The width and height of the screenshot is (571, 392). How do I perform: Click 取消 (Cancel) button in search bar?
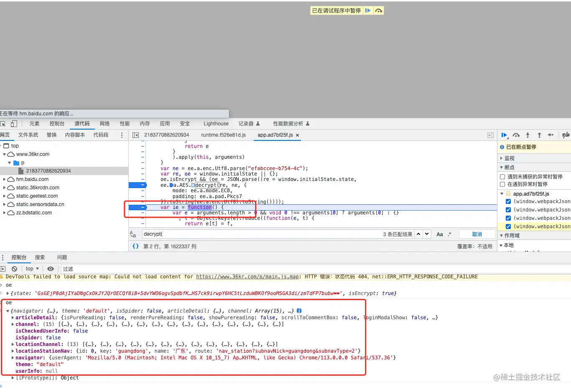pyautogui.click(x=477, y=234)
